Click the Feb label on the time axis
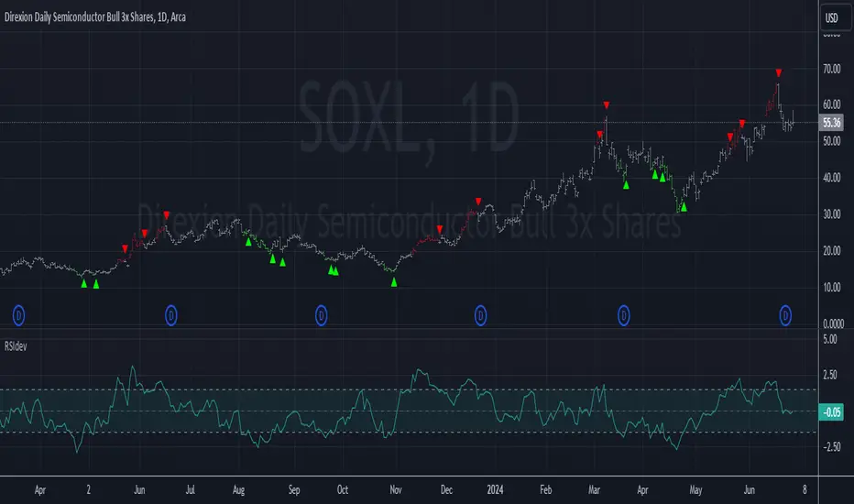This screenshot has width=854, height=504. (x=546, y=490)
